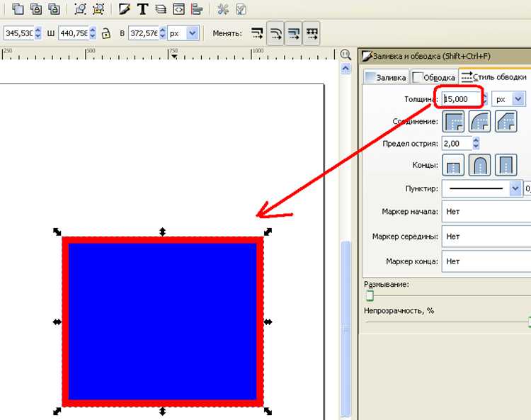Click top-right diagonal scale handle of rectangle
Screen dimensions: 531x420
pos(268,232)
